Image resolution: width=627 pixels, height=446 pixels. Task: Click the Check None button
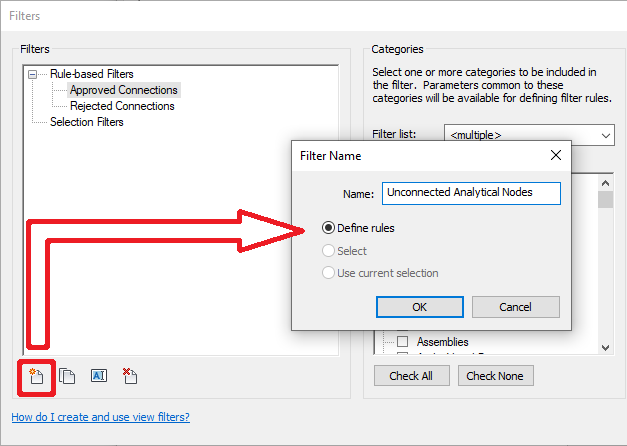pyautogui.click(x=496, y=376)
